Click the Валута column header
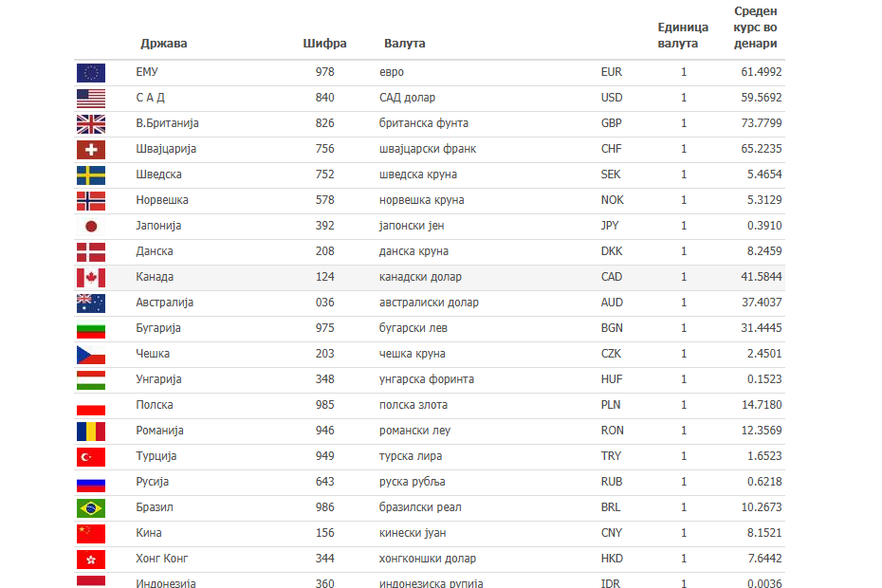This screenshot has width=882, height=588. pos(405,44)
